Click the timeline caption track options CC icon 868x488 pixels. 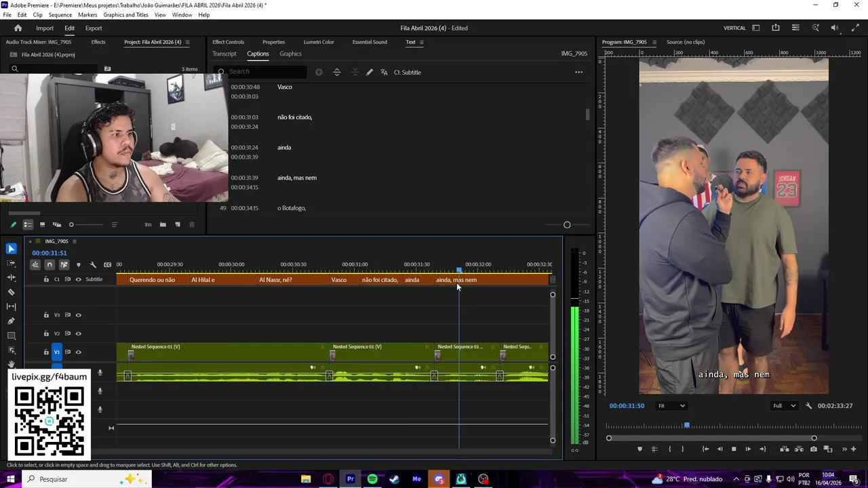[x=107, y=265]
